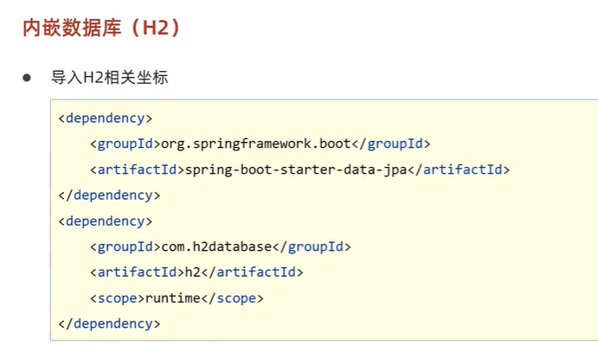Click the second opening dependency tag
Screen dimensions: 598x364
click(106, 220)
